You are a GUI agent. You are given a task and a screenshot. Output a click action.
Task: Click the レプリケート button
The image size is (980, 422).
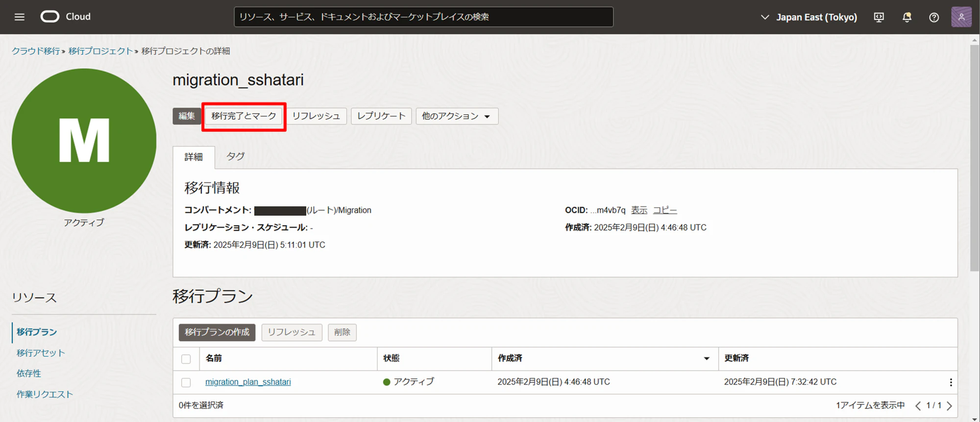click(381, 116)
